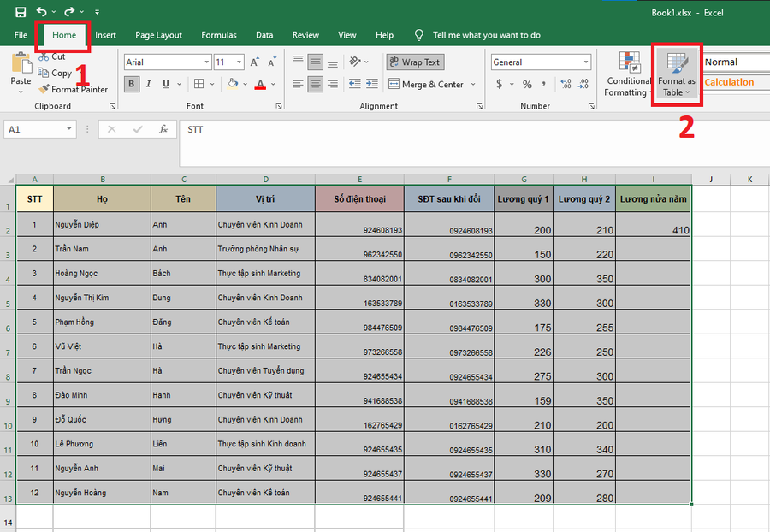Apply the Fill Color bucket
The height and width of the screenshot is (532, 770).
click(233, 84)
